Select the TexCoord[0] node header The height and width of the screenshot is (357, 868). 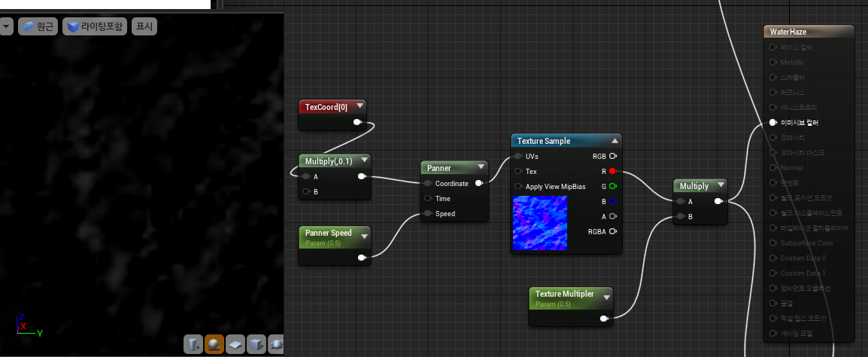click(x=332, y=107)
